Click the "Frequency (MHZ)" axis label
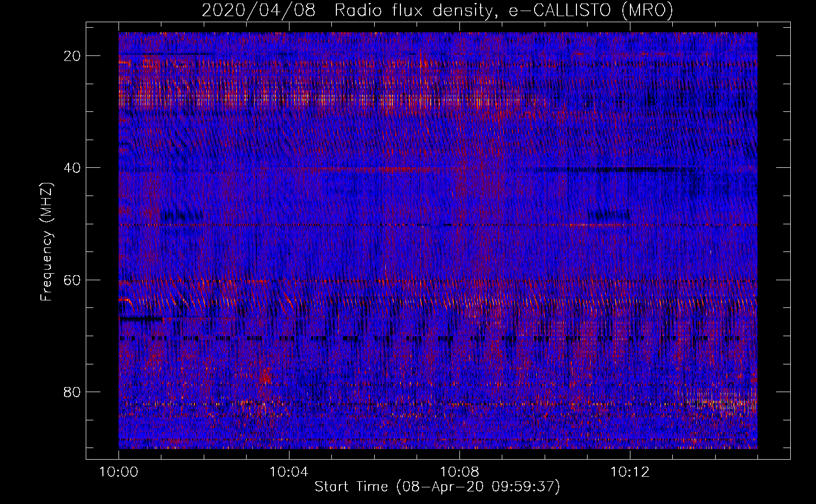The image size is (816, 504). (46, 242)
